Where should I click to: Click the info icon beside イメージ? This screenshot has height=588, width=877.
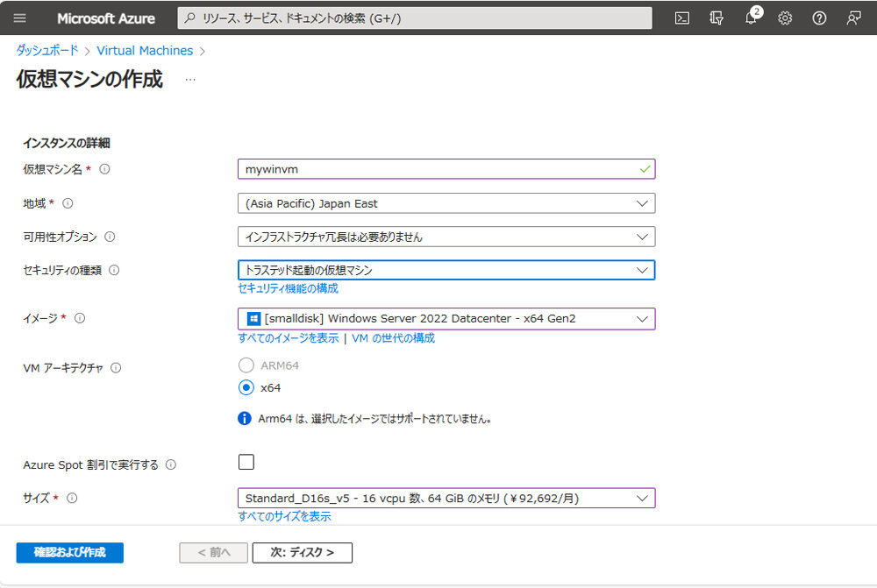coord(80,318)
